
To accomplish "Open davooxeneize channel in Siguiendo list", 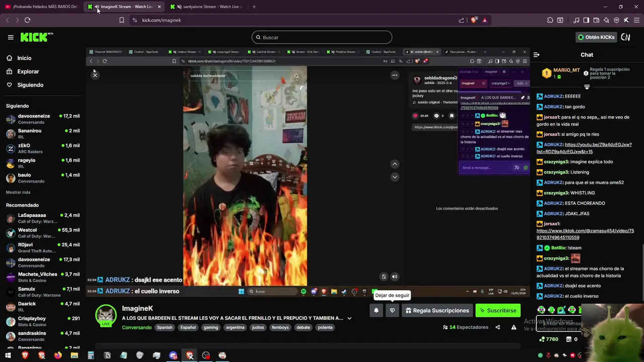I will (x=43, y=119).
